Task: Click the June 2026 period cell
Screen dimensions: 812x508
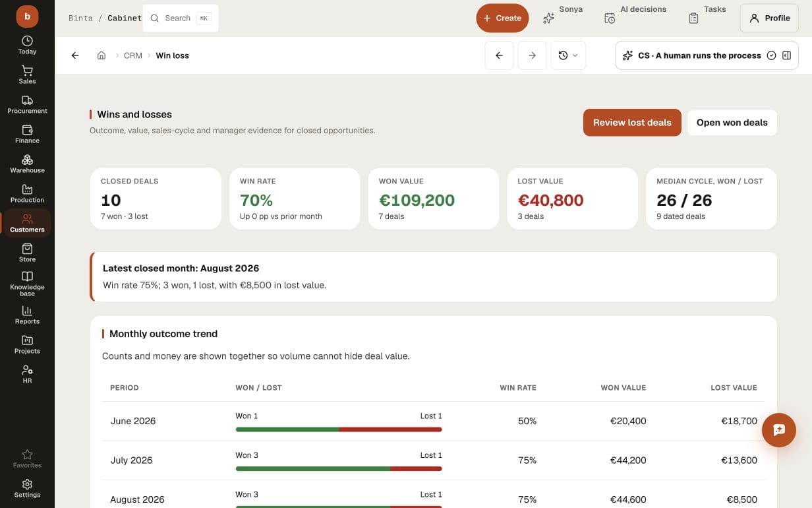Action: 133,421
